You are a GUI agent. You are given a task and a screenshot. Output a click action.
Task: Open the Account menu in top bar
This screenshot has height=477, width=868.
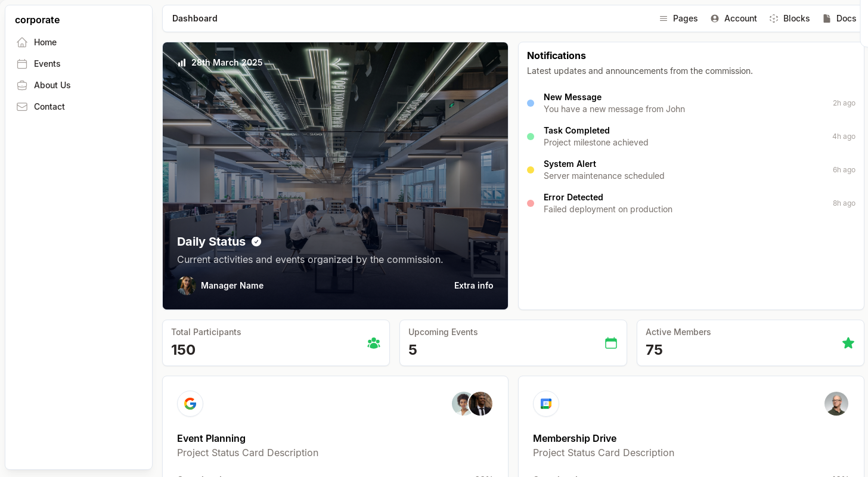click(x=734, y=18)
